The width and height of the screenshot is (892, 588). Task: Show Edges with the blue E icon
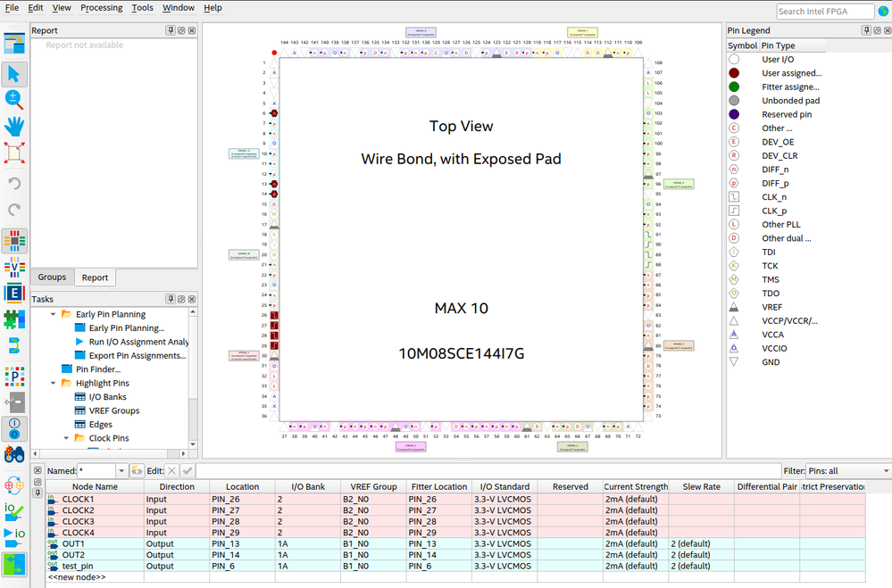[x=14, y=293]
